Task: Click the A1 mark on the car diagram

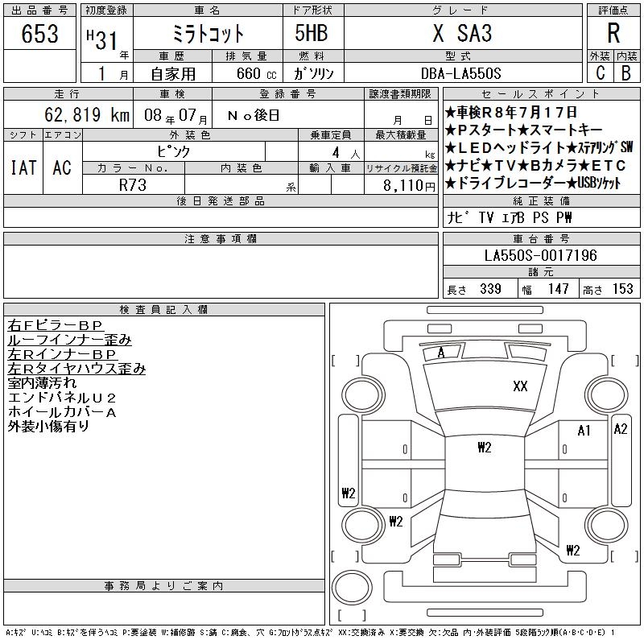Action: point(584,431)
